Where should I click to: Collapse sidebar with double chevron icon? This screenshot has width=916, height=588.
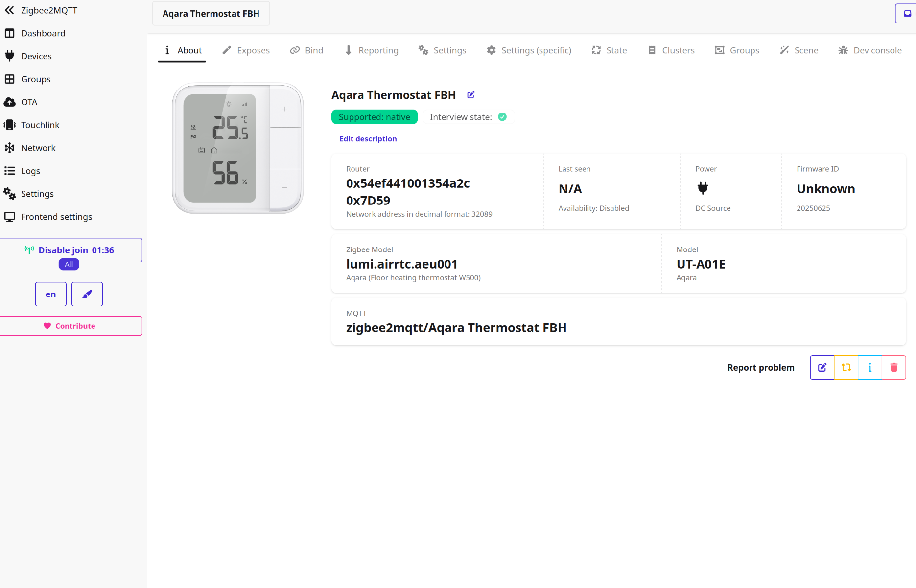9,10
